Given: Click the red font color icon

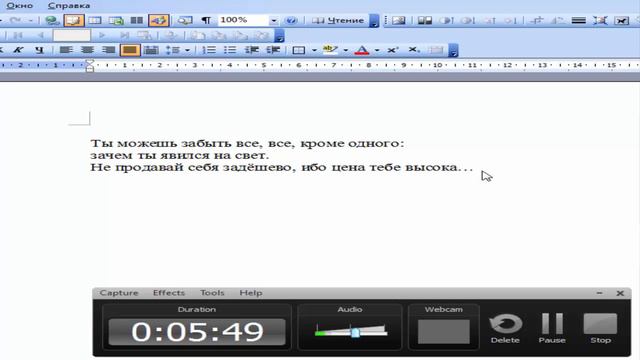Looking at the screenshot, I should click(x=362, y=50).
